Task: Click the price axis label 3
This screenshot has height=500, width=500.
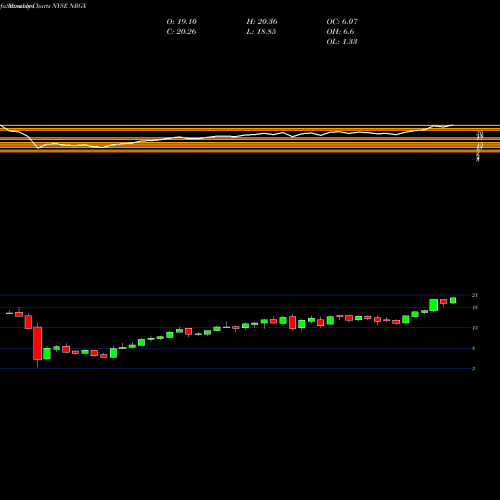Action: [x=474, y=369]
